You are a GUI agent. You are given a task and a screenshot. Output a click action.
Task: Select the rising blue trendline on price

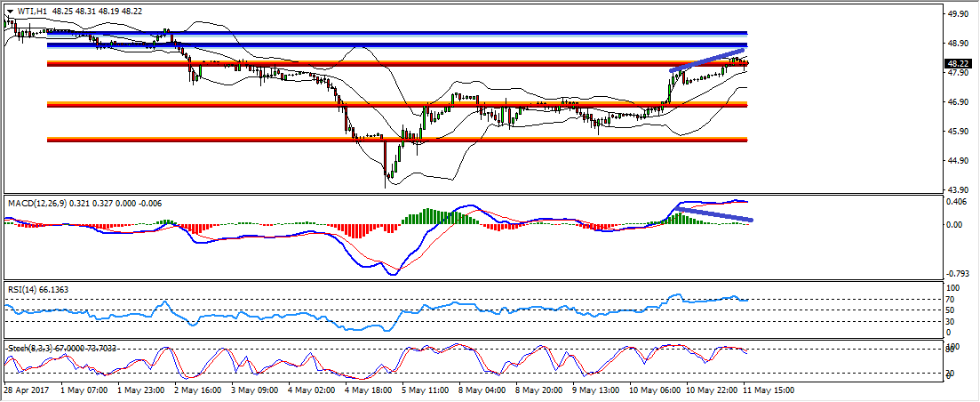[x=707, y=60]
